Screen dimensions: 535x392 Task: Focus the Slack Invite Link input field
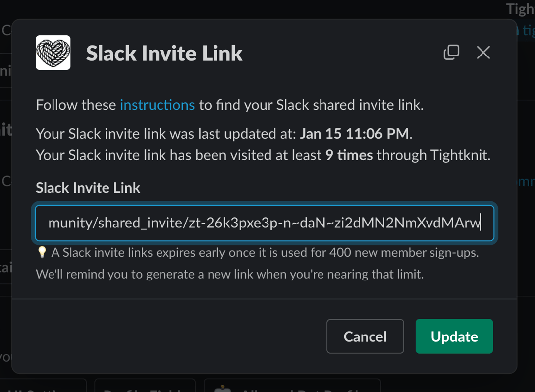[x=265, y=223]
